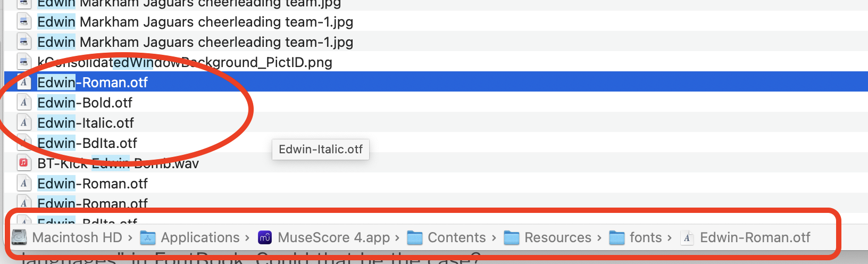The width and height of the screenshot is (868, 264).
Task: Click the image icon beside kConsolidatedWindowBackground_PictID.png
Action: coord(23,62)
